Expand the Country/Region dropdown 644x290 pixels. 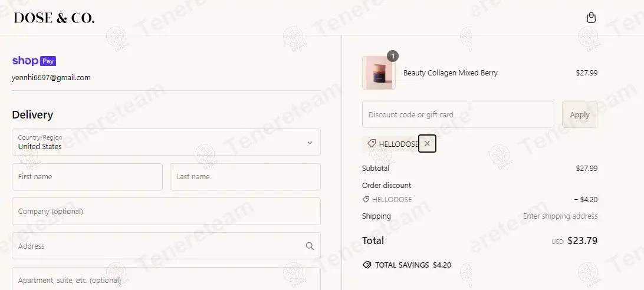166,142
